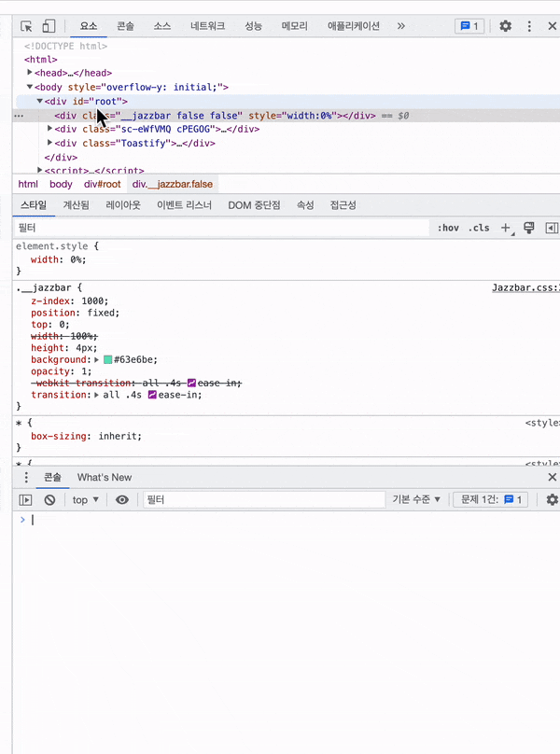
Task: Open the 속성 subtab
Action: pyautogui.click(x=305, y=205)
